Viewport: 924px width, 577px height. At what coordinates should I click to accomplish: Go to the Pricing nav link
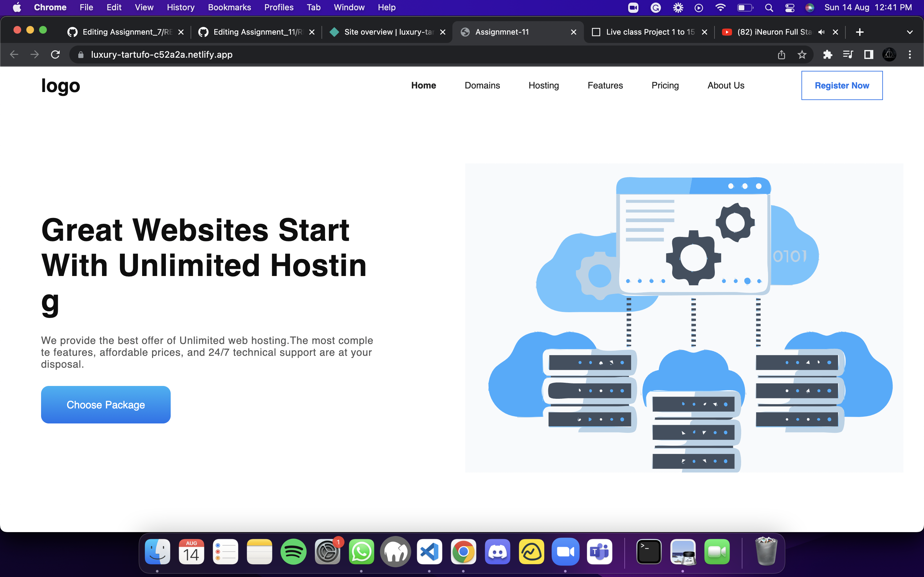(665, 86)
